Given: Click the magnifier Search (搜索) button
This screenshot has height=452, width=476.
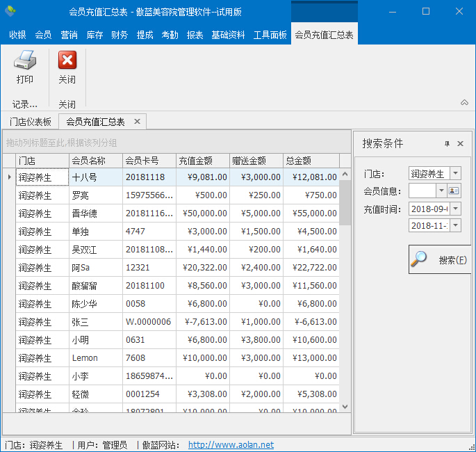Looking at the screenshot, I should click(440, 259).
